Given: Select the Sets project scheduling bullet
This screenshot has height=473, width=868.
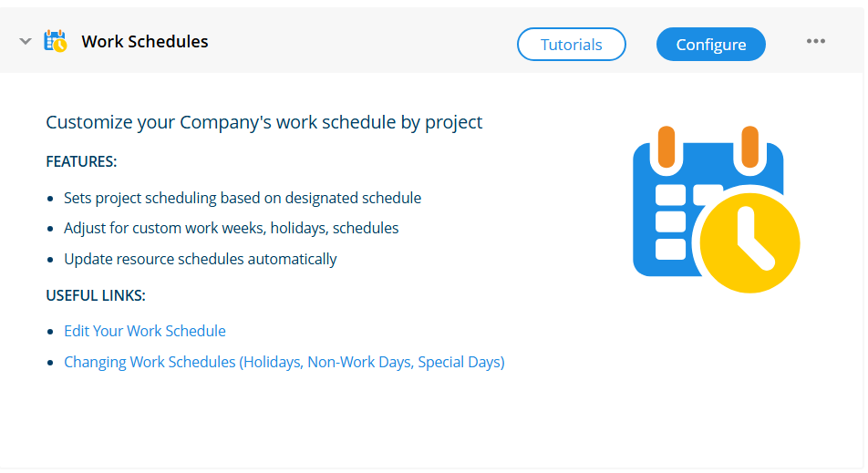Looking at the screenshot, I should pos(243,198).
